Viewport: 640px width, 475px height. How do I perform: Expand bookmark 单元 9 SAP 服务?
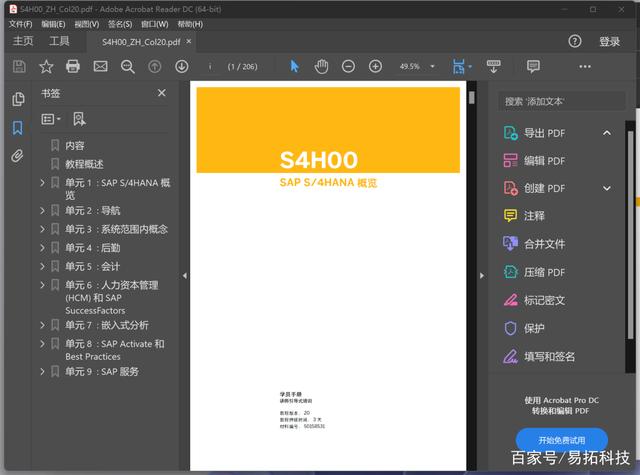pos(42,371)
